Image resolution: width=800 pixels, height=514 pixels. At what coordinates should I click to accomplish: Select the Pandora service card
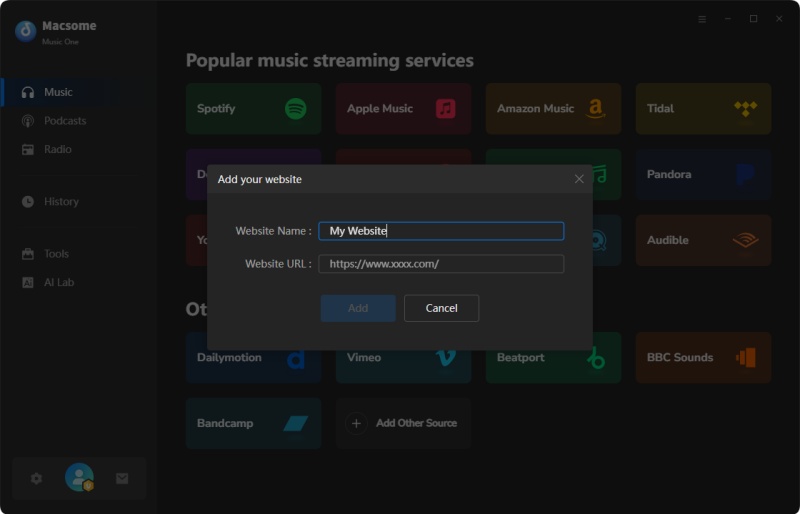pyautogui.click(x=704, y=175)
